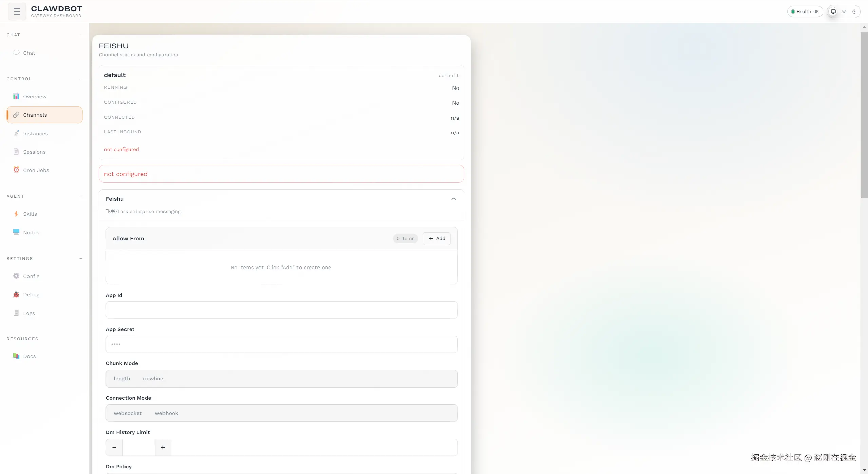Open Overview from sidebar
This screenshot has height=474, width=868.
[35, 97]
